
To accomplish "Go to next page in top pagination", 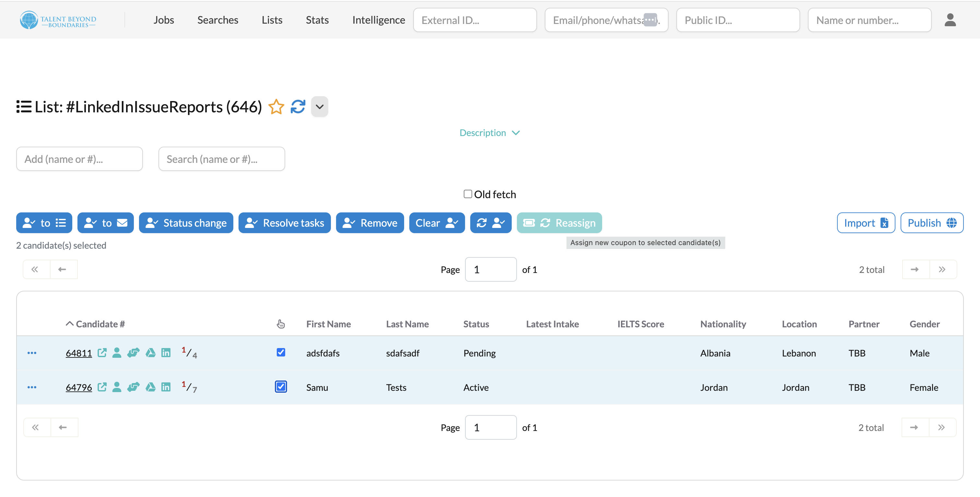I will pos(916,269).
